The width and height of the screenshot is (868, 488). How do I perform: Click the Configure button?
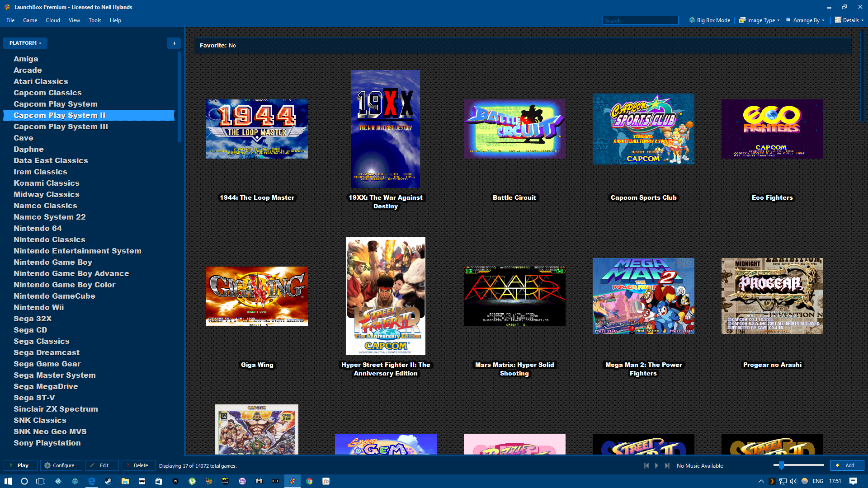61,465
